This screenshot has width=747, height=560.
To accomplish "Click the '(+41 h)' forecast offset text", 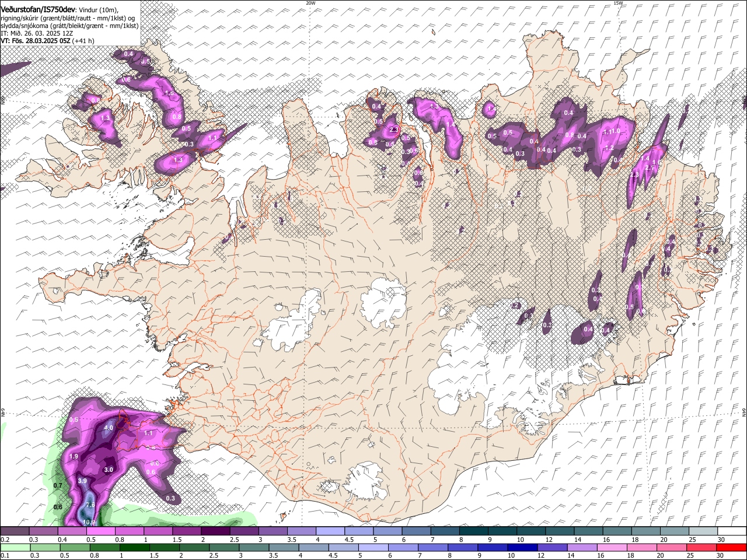I will coord(84,41).
